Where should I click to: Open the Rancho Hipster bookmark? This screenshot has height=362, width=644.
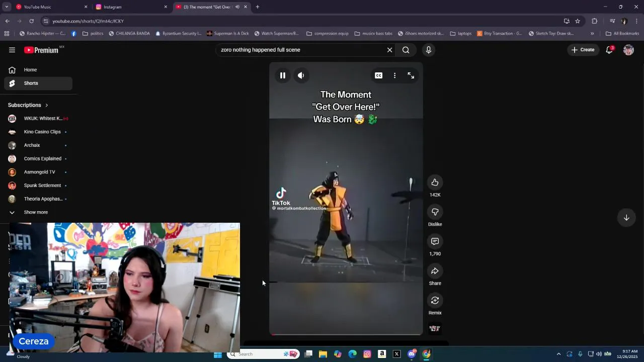click(42, 34)
